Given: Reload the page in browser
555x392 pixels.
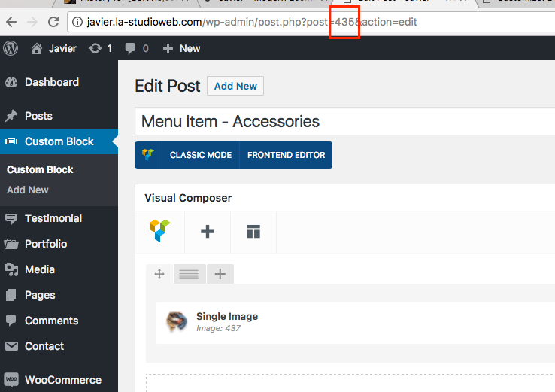Looking at the screenshot, I should click(x=53, y=22).
